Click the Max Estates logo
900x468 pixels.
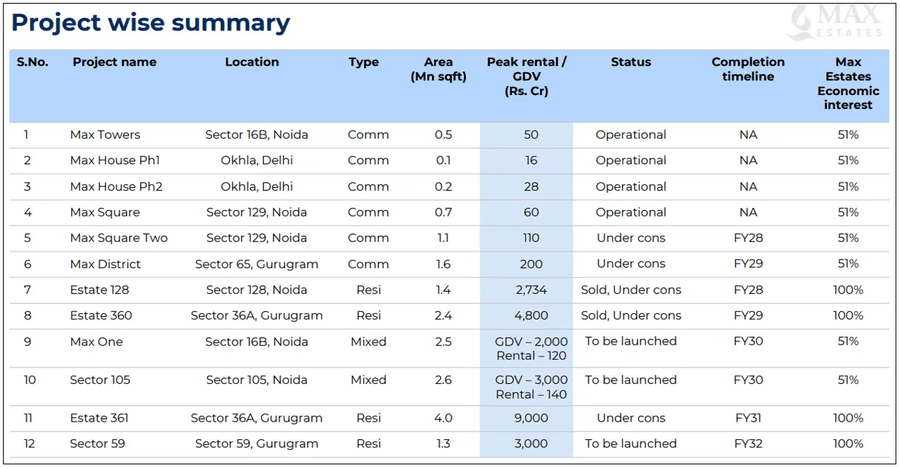pos(835,22)
